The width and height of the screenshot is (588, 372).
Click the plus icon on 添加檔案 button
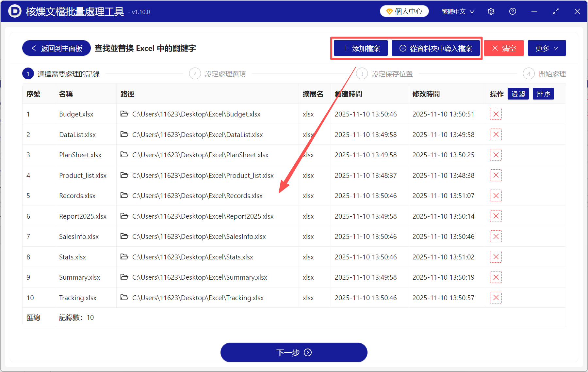click(345, 48)
